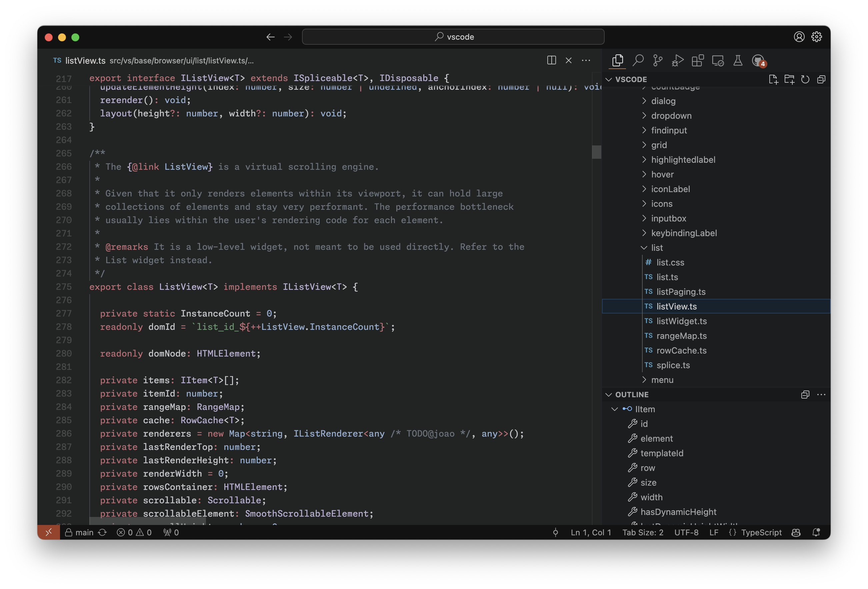The height and width of the screenshot is (589, 868).
Task: Click the editor vertical scrollbar thumb
Action: [x=596, y=152]
